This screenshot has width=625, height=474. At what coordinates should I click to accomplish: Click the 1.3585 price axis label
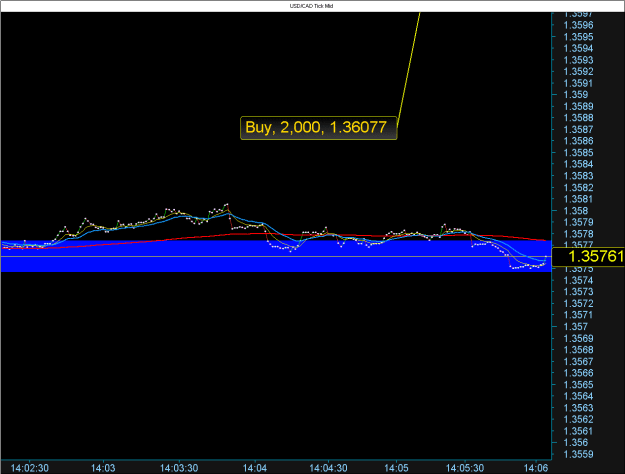pos(578,153)
